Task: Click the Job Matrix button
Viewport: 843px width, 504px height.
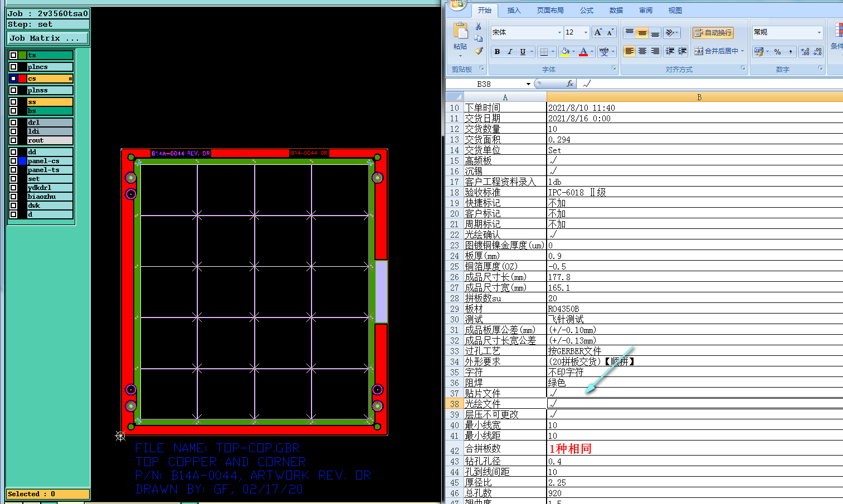Action: coord(48,38)
